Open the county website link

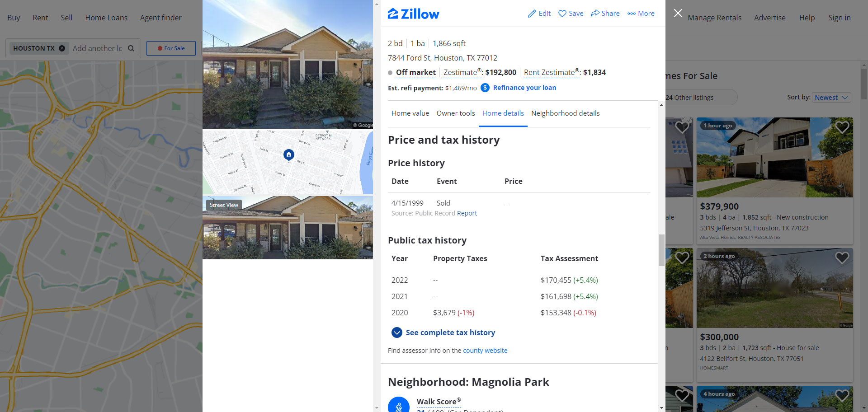[485, 351]
